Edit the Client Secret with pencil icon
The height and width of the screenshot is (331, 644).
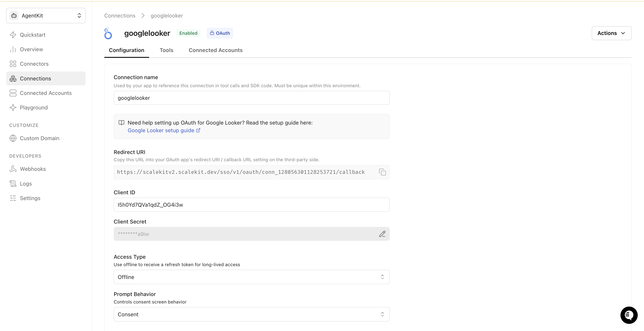pos(382,234)
